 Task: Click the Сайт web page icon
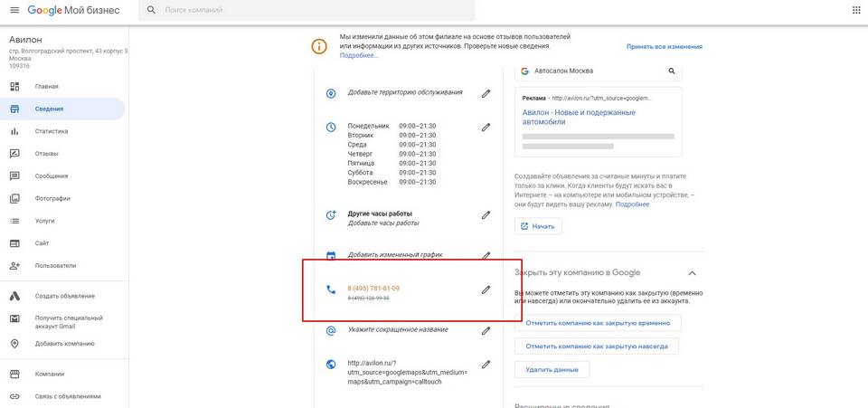[15, 243]
